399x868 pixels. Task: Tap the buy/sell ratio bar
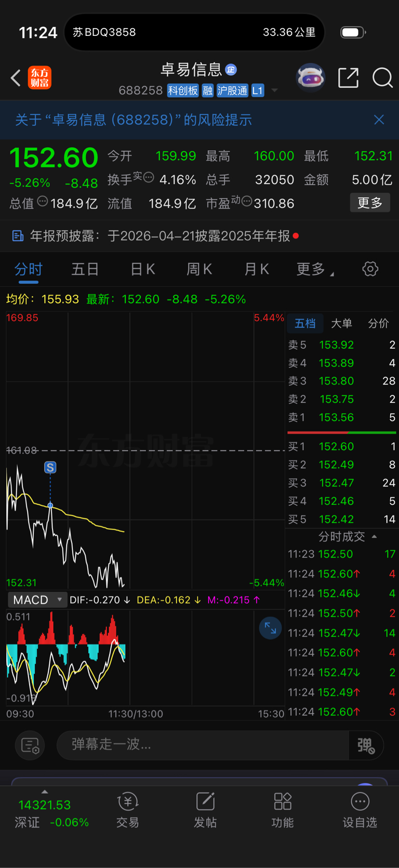click(342, 432)
